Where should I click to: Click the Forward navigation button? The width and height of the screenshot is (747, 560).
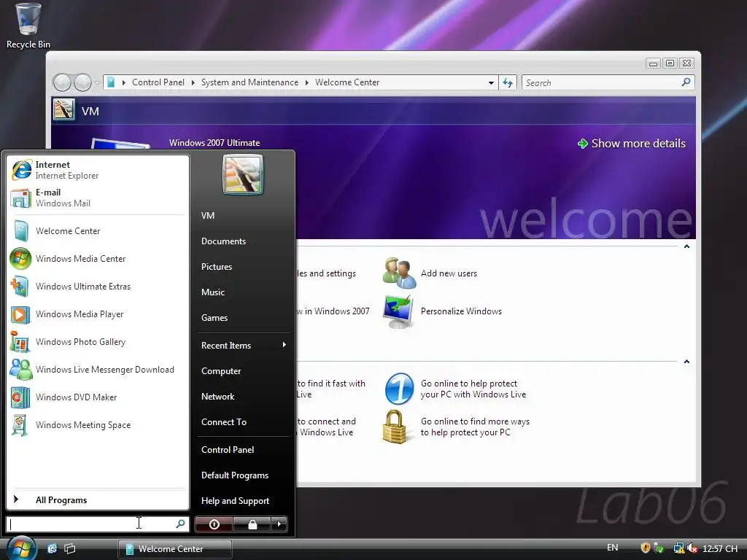82,83
